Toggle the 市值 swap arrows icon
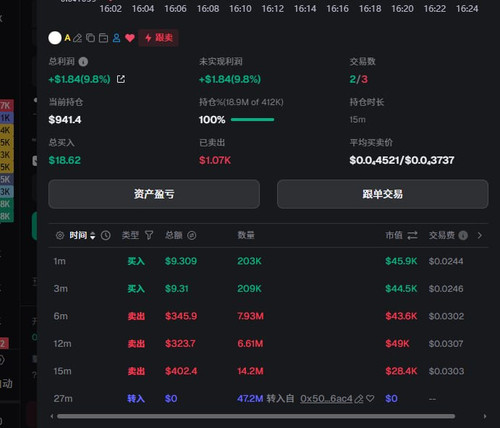 412,235
